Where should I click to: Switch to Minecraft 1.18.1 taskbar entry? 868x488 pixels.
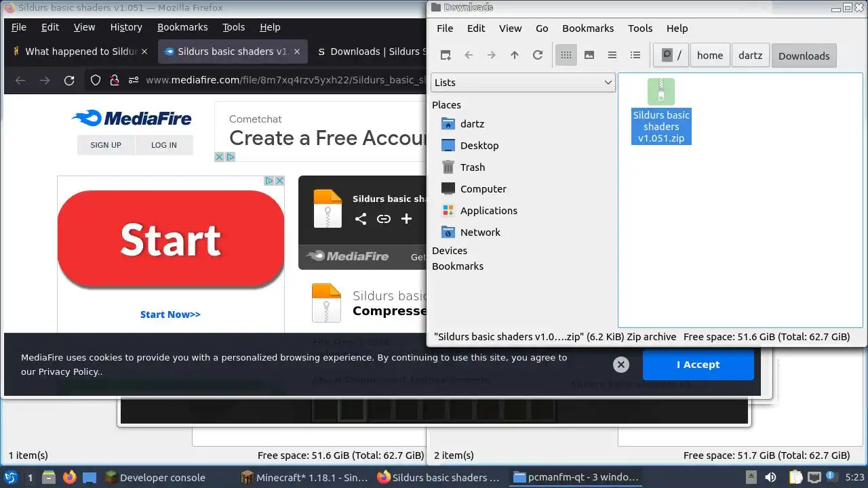[304, 477]
